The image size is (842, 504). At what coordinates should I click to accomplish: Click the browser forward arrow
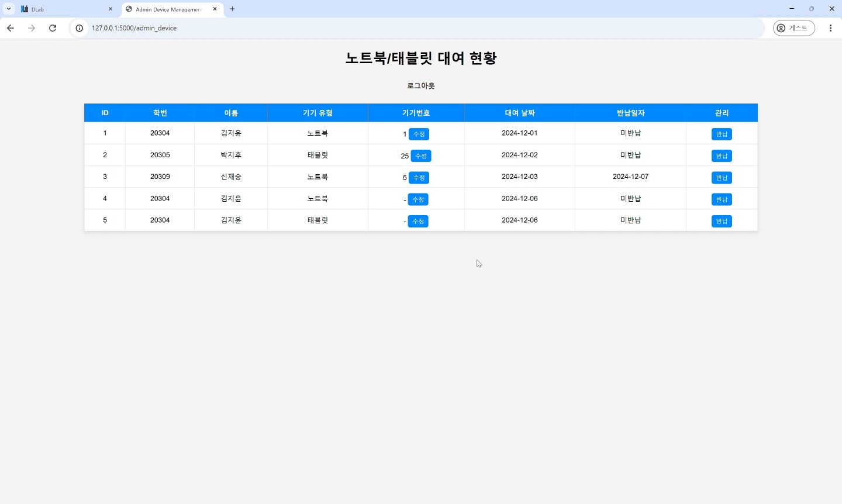32,28
